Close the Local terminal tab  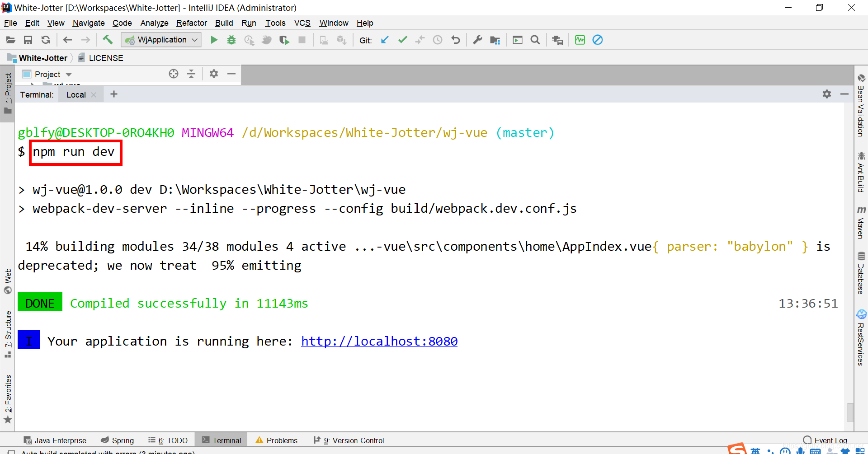pyautogui.click(x=94, y=95)
